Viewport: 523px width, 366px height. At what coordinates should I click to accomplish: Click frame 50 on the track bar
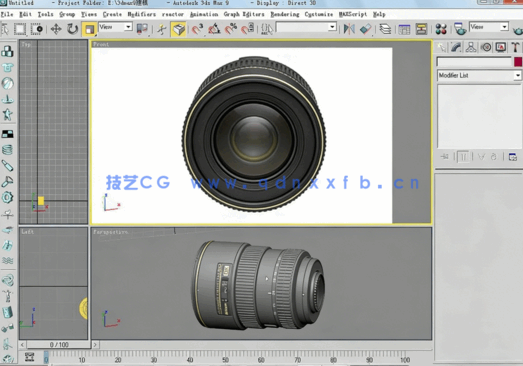coord(225,360)
